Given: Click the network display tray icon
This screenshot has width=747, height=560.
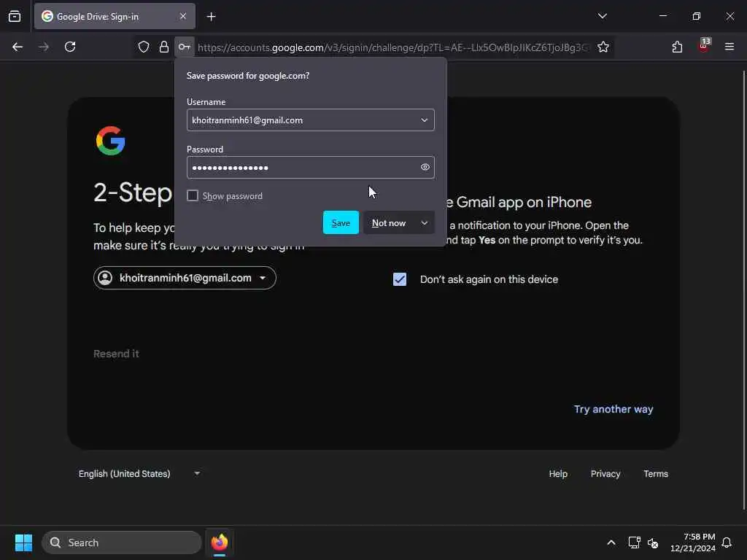Looking at the screenshot, I should (x=634, y=542).
